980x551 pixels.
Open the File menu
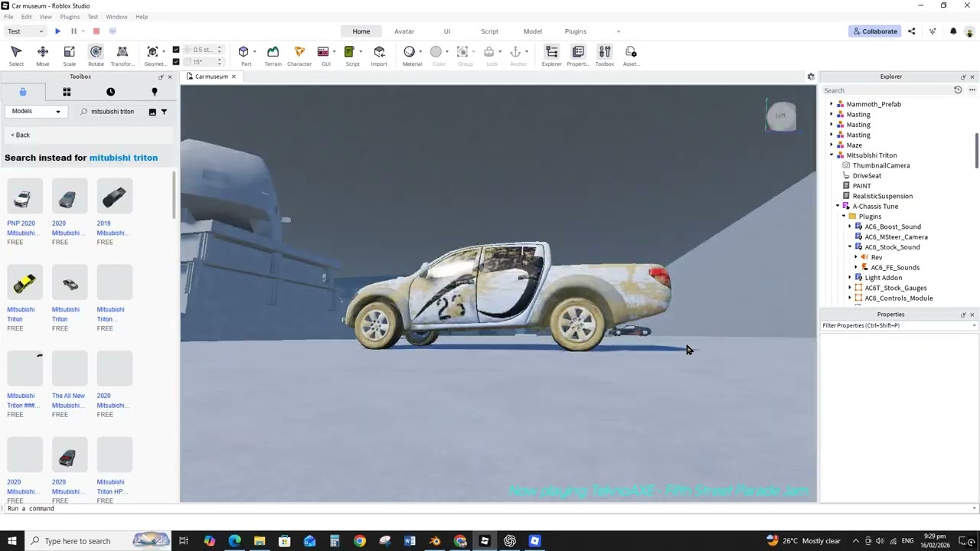[x=8, y=17]
